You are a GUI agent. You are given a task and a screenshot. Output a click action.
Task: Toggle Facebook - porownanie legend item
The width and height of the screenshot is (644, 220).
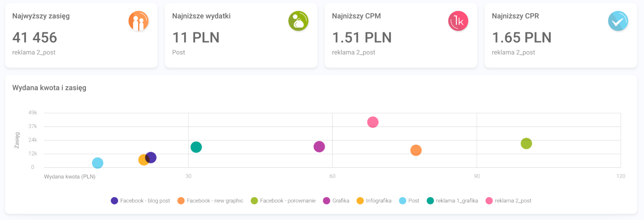coord(283,201)
